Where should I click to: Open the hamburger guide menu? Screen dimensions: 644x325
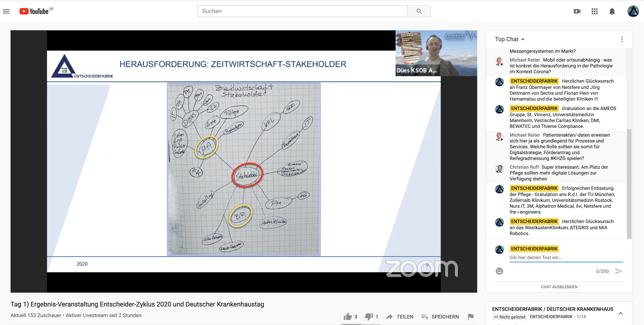pos(6,11)
